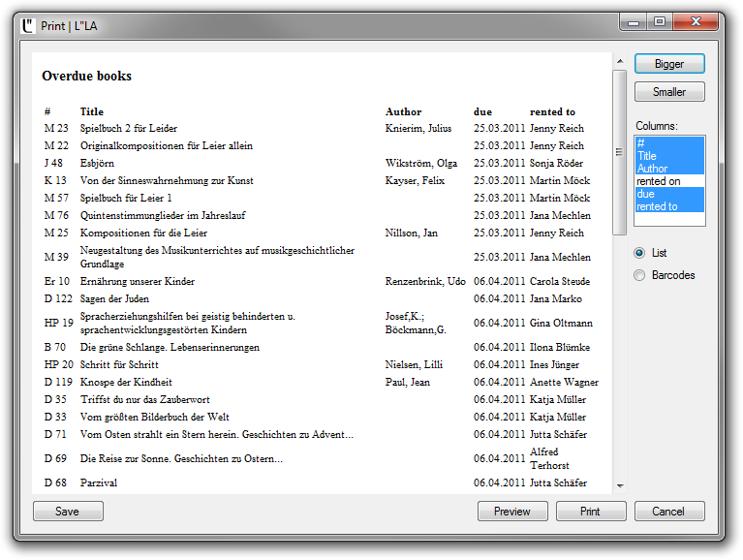
Task: Click the Smaller button
Action: [669, 92]
